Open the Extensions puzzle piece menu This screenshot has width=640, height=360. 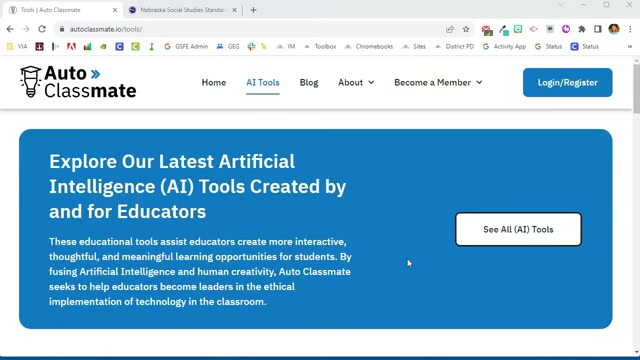[x=582, y=29]
